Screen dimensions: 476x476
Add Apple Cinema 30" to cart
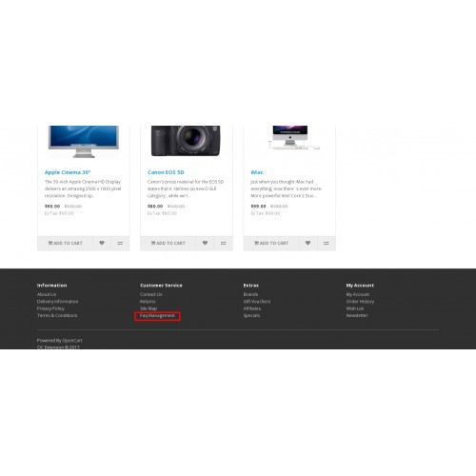tap(65, 243)
